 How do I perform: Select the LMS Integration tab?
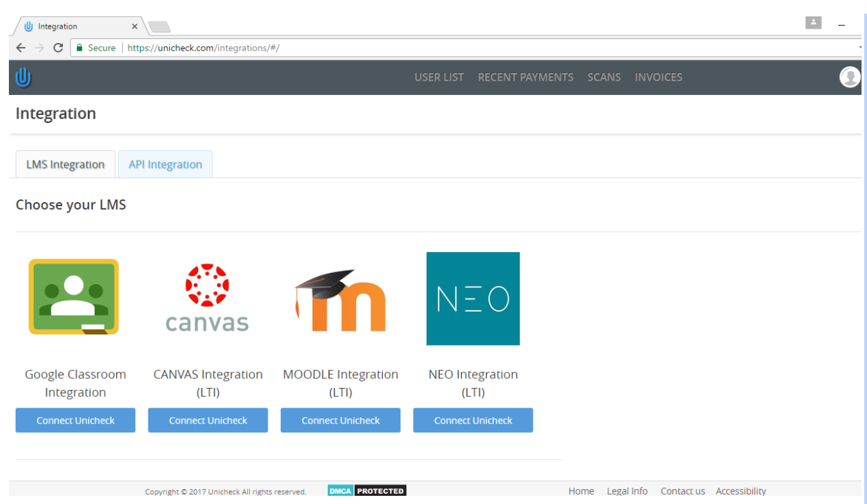[66, 165]
